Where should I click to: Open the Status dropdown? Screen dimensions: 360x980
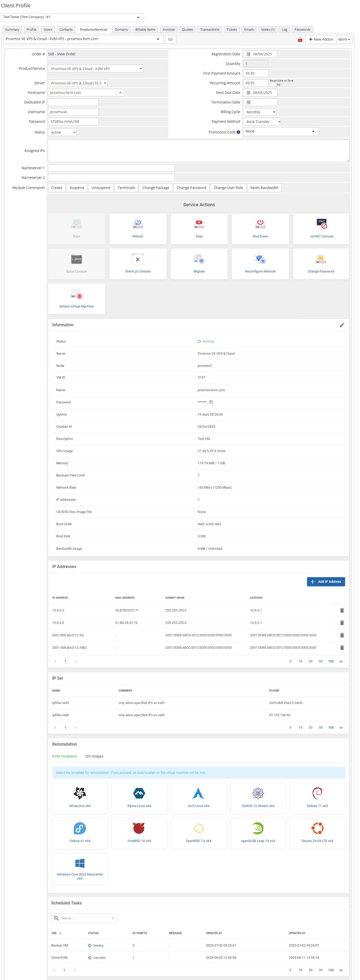[62, 132]
